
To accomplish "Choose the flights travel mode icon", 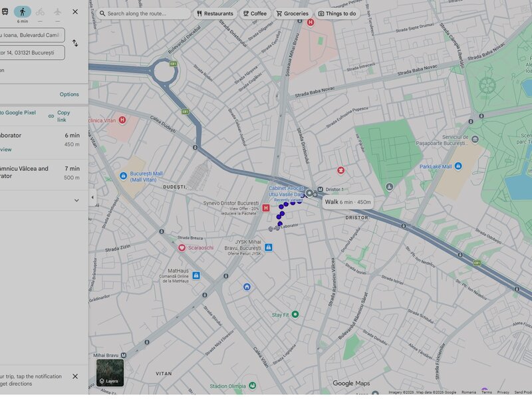I will click(x=58, y=12).
